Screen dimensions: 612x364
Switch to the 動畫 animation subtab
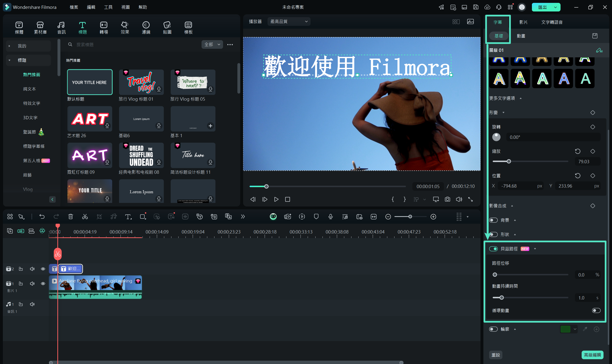(x=521, y=36)
